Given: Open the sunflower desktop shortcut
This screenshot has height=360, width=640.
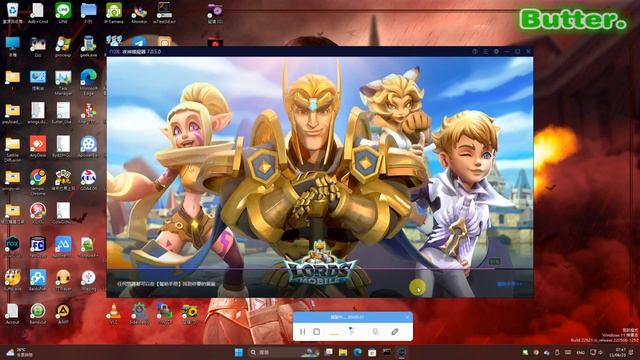Looking at the screenshot, I should [190, 313].
